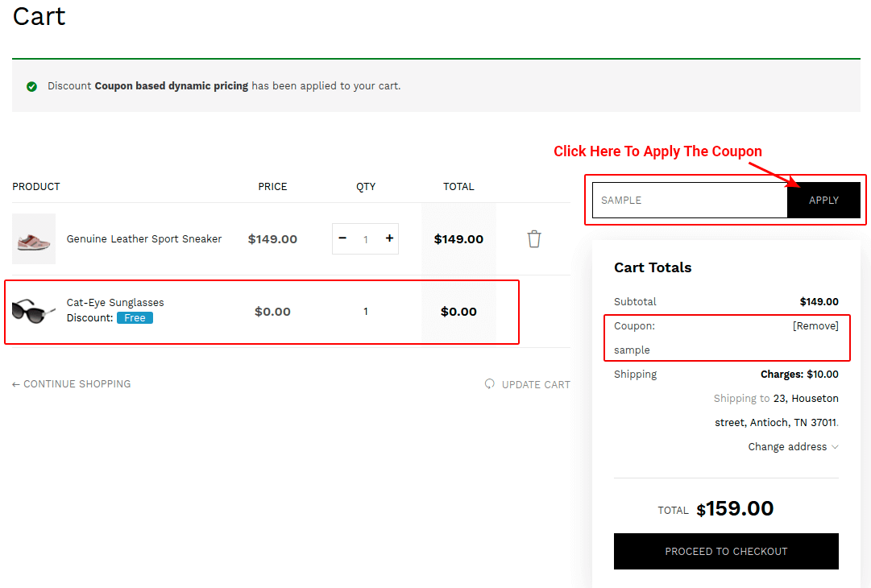Image resolution: width=871 pixels, height=588 pixels.
Task: Remove the sample coupon from Cart Totals
Action: [x=815, y=325]
